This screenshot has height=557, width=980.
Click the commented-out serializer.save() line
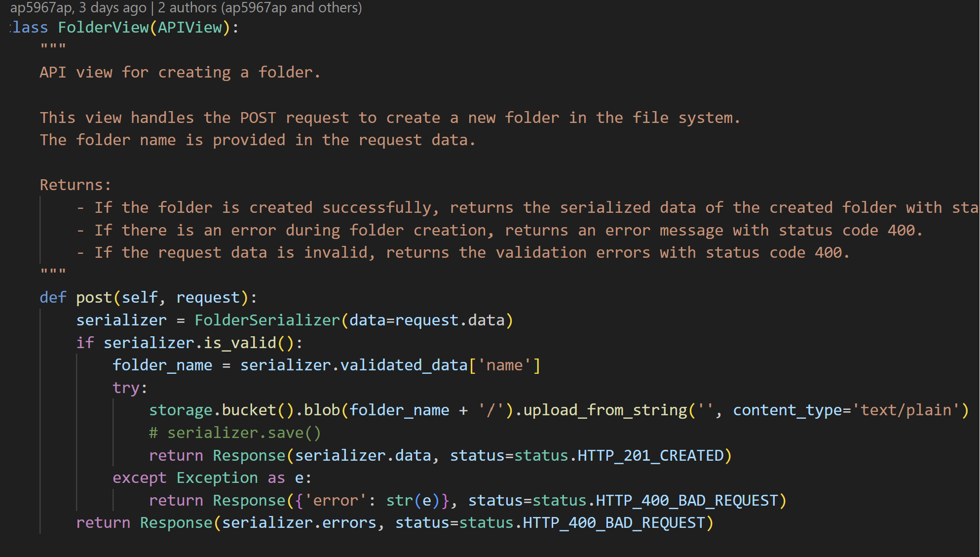click(235, 433)
